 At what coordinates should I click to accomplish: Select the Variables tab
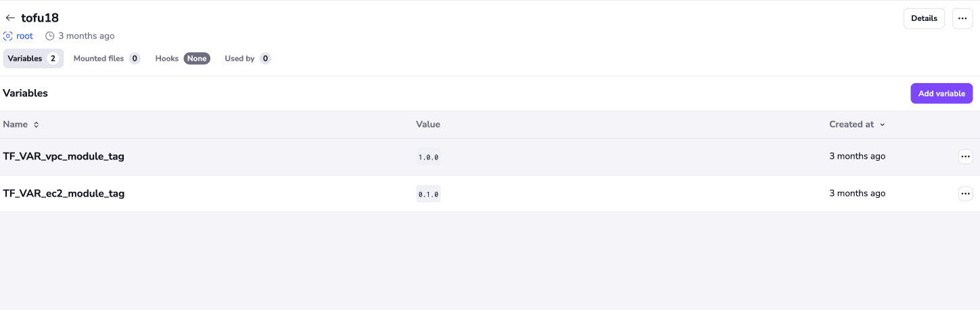tap(33, 59)
